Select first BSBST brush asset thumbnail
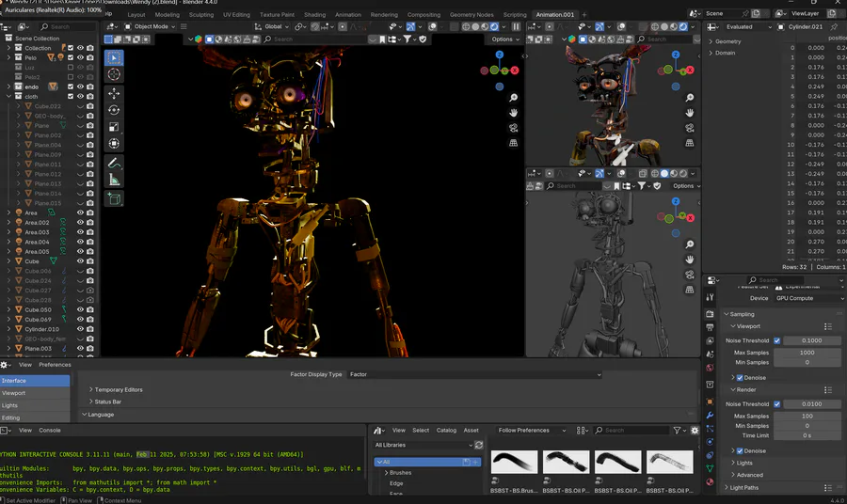The height and width of the screenshot is (504, 847). [x=514, y=462]
